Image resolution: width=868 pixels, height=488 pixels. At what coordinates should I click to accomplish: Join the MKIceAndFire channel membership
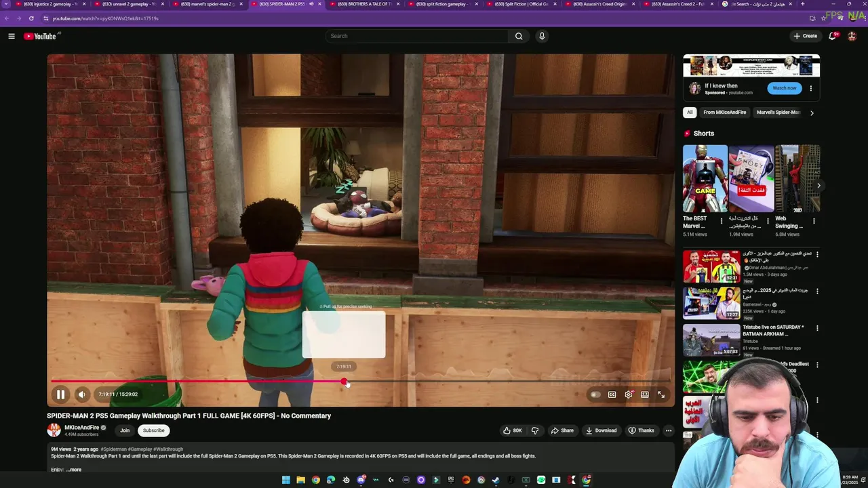(125, 430)
